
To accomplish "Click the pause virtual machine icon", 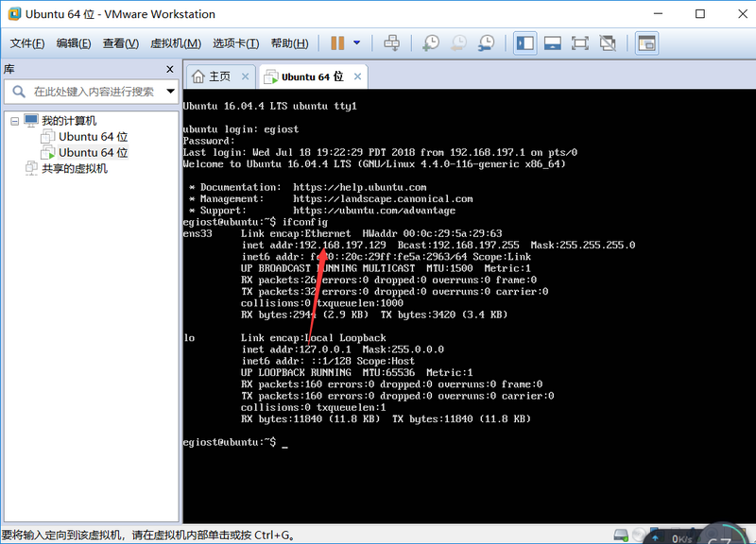I will [337, 42].
